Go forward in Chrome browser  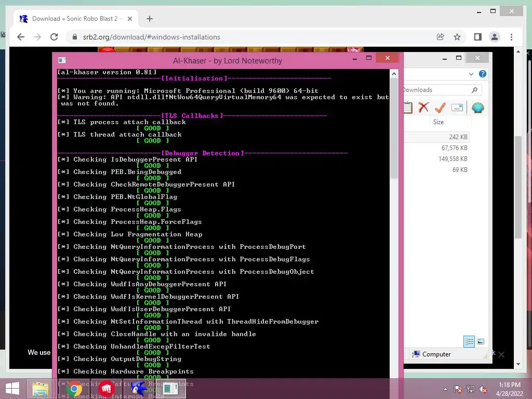click(x=37, y=37)
